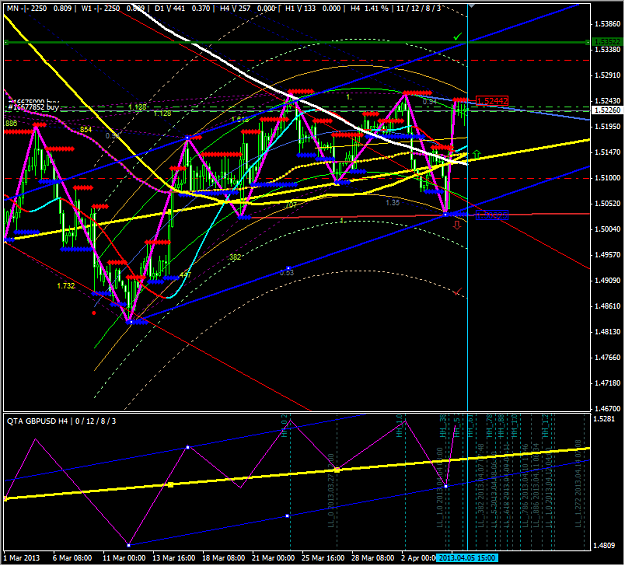The image size is (625, 566).
Task: Select the green horizontal line's left square handle
Action: click(x=6, y=42)
